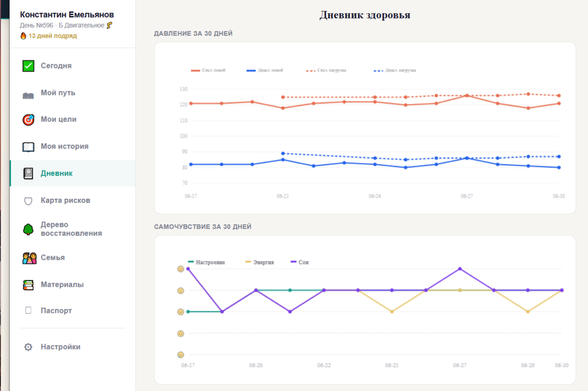Toggle the Настроение legend item
This screenshot has height=391, width=588.
[x=207, y=263]
